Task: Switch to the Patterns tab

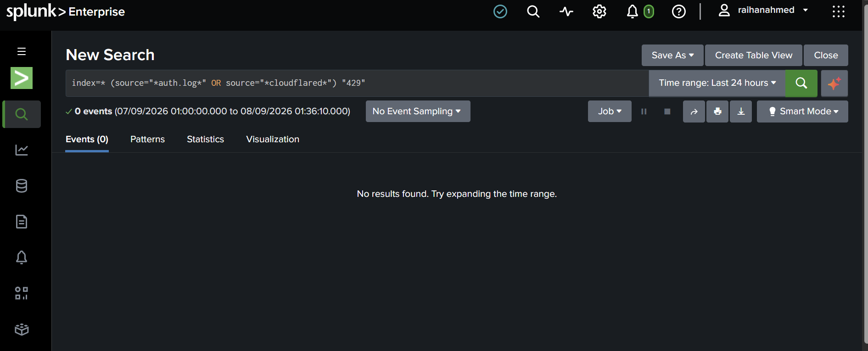Action: pos(147,139)
